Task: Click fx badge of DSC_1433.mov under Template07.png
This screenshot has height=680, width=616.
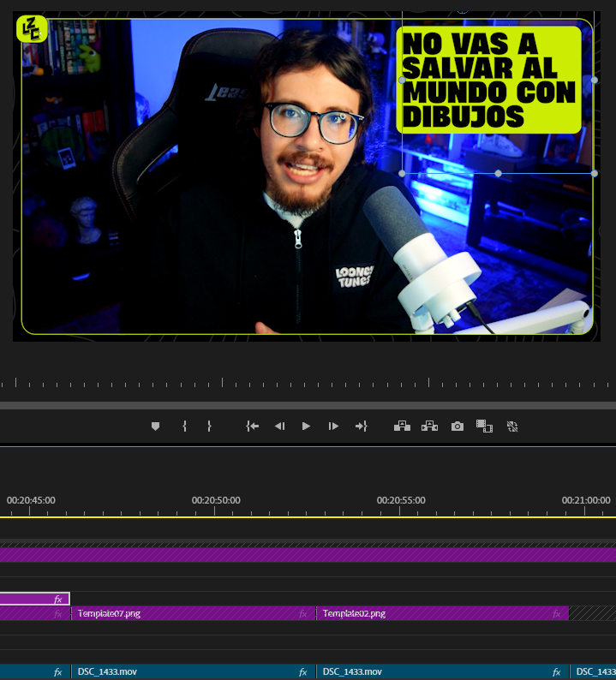Action: [302, 672]
